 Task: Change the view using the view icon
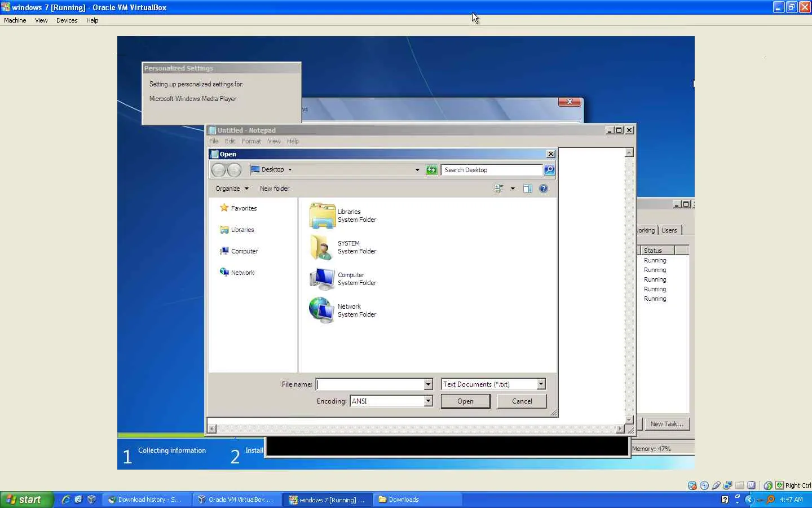(x=499, y=189)
